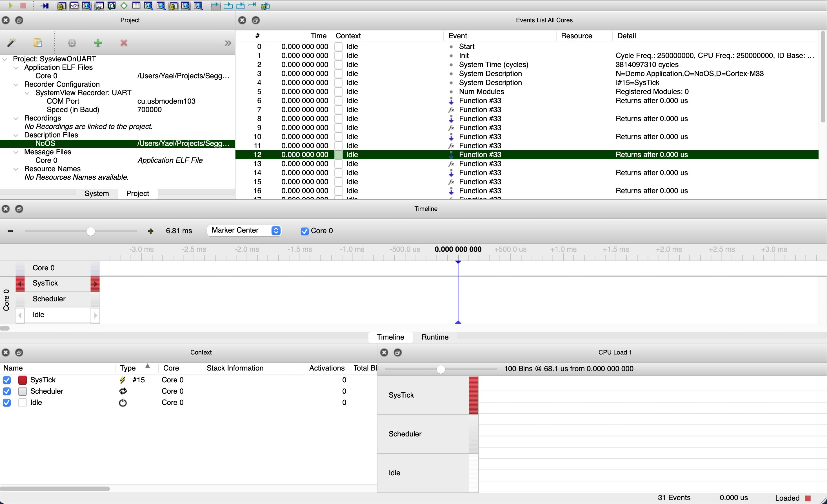Collapse Recorder Configuration node
Image resolution: width=827 pixels, height=504 pixels.
tap(16, 84)
